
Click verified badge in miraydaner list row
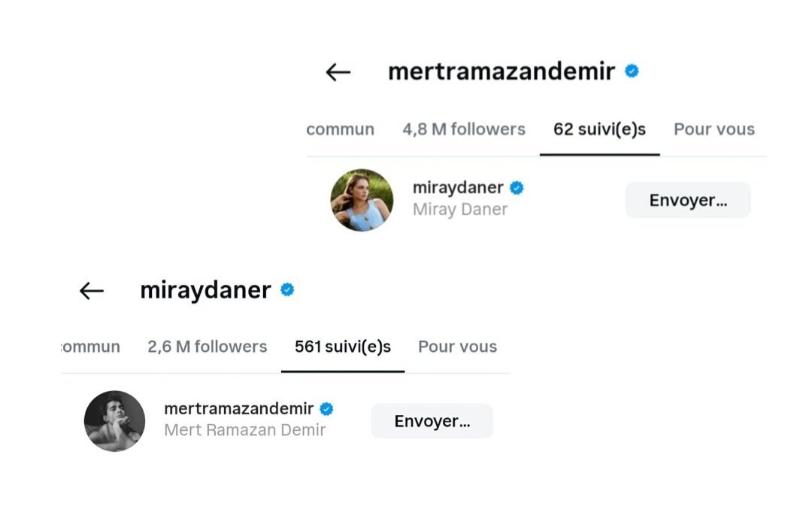tap(517, 188)
